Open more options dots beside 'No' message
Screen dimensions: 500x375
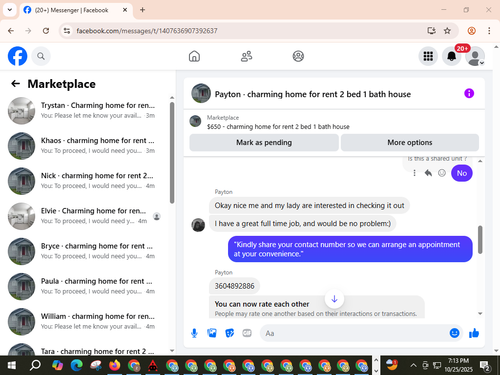click(x=414, y=173)
